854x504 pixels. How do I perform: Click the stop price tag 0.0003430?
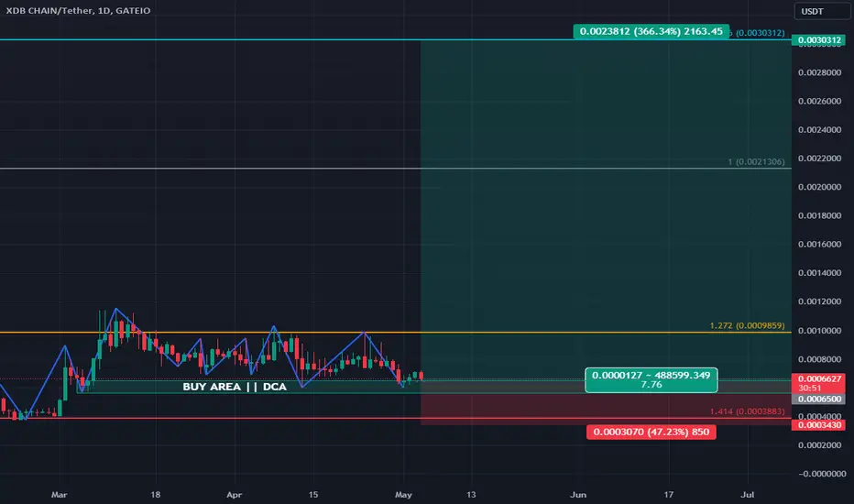point(818,425)
